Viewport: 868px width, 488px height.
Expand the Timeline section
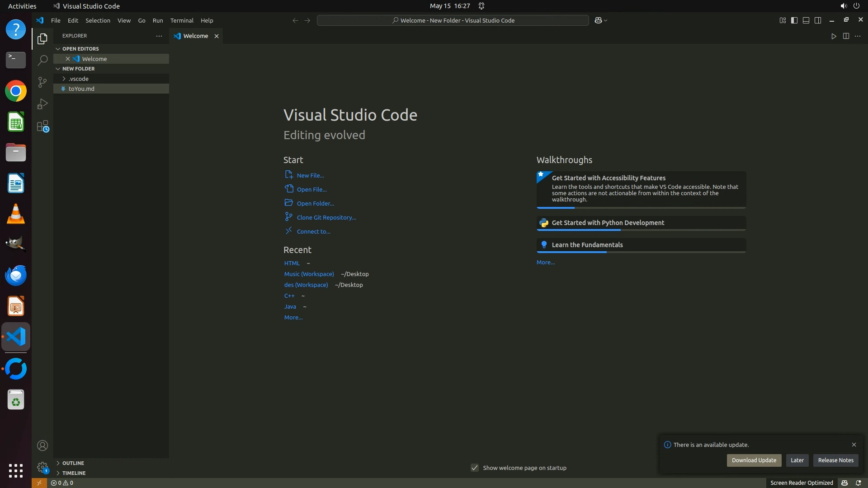tap(74, 473)
